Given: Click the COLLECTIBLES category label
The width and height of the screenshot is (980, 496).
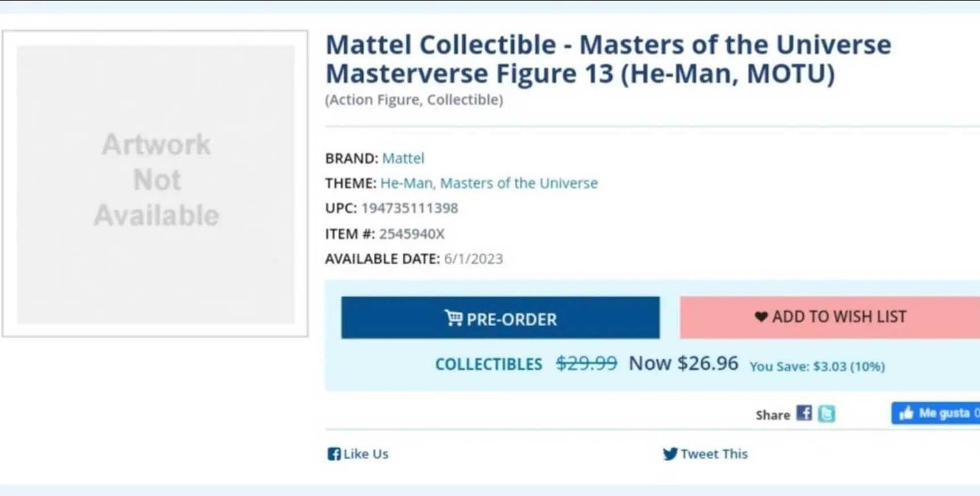Looking at the screenshot, I should click(x=488, y=365).
